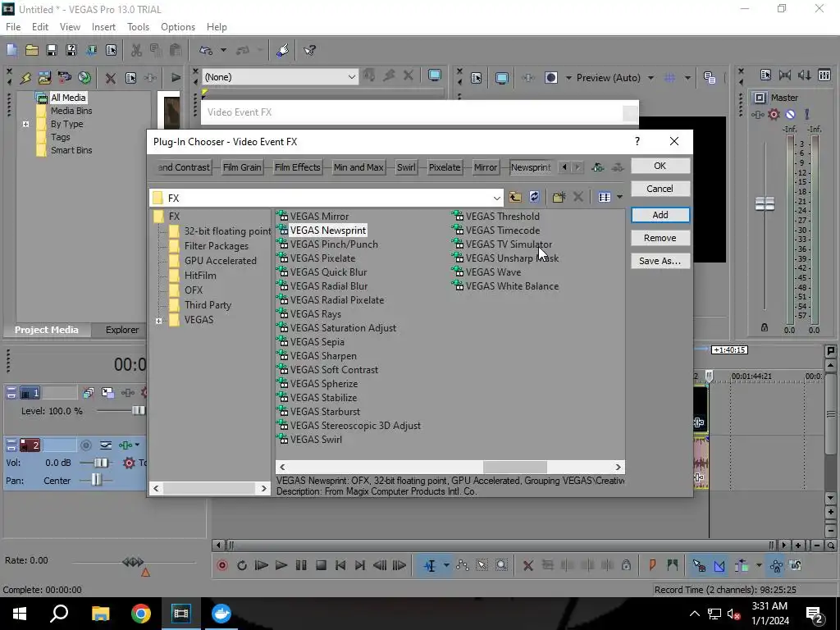The width and height of the screenshot is (840, 630).
Task: Click the Up One Level folder icon
Action: (x=515, y=197)
